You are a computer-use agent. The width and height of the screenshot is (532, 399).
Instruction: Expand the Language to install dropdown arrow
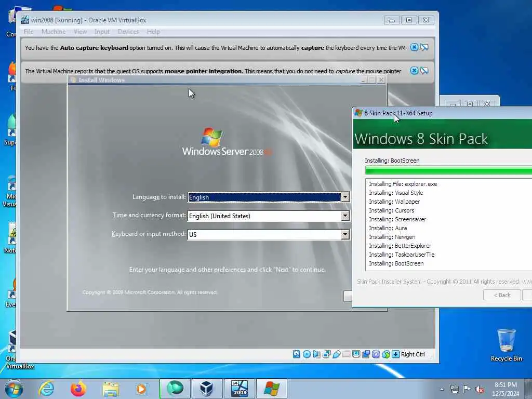345,197
